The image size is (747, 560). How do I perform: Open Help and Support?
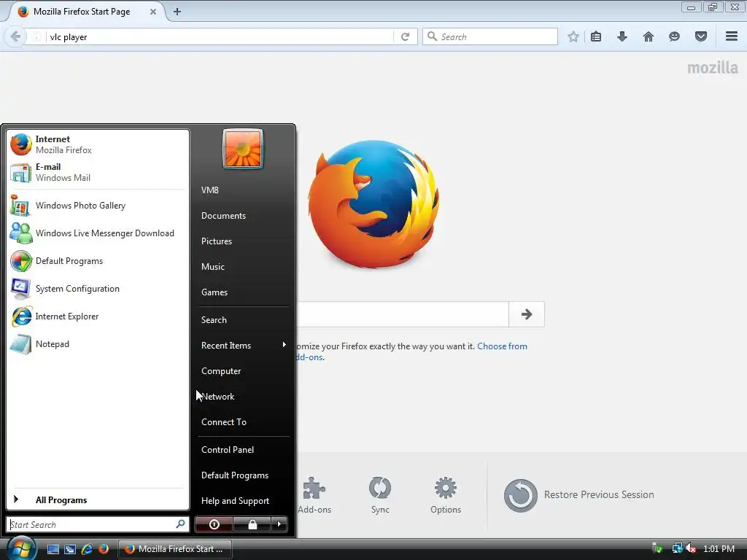(236, 501)
